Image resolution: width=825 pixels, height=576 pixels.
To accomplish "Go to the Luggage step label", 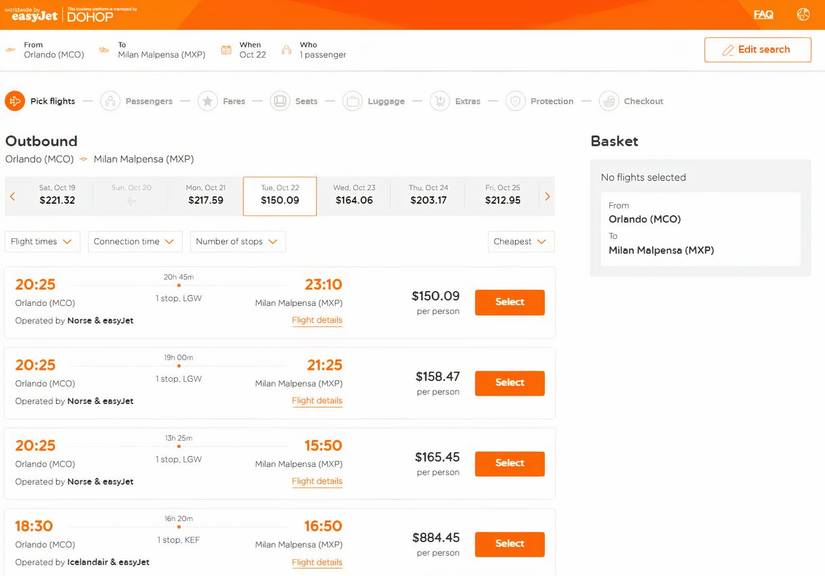I will coord(386,101).
